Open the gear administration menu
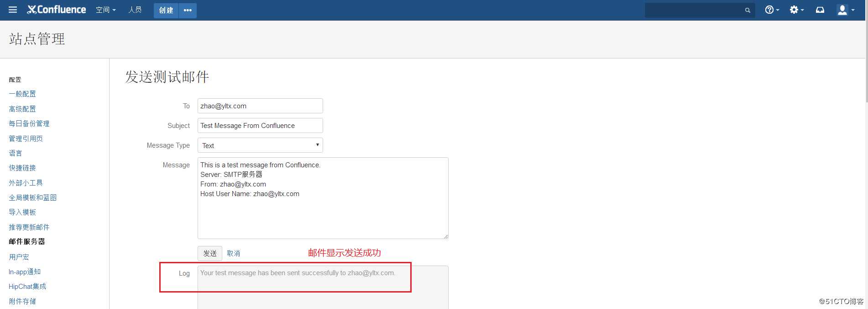Viewport: 868px width, 309px height. 796,10
